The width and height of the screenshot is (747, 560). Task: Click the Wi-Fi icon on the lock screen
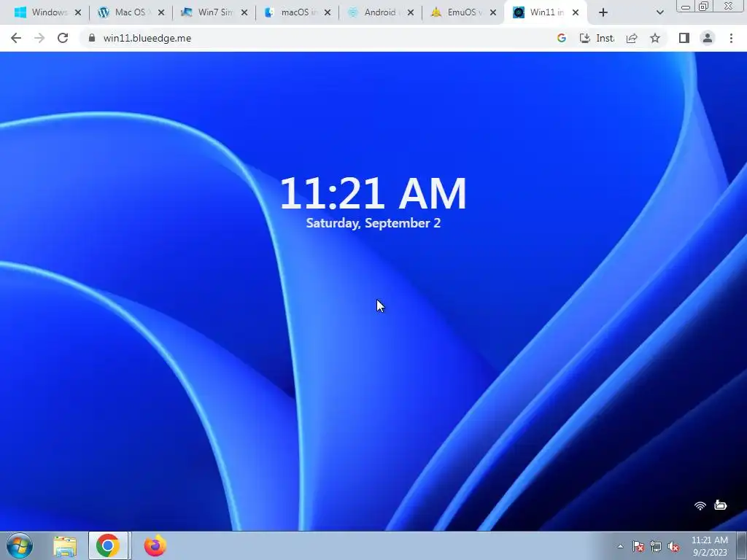pyautogui.click(x=700, y=506)
